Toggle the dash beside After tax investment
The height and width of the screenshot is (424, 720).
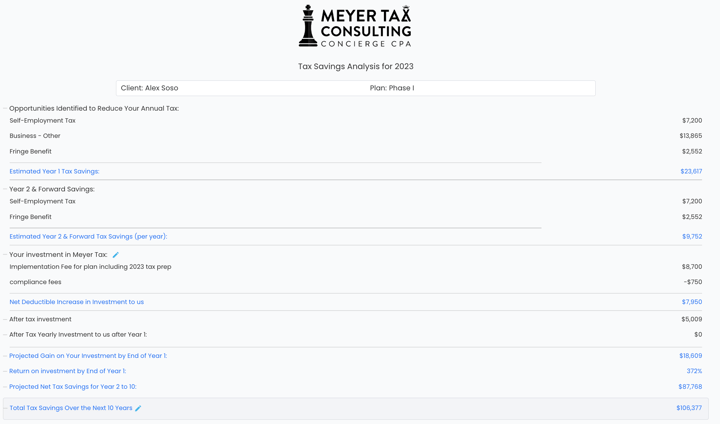coord(5,319)
